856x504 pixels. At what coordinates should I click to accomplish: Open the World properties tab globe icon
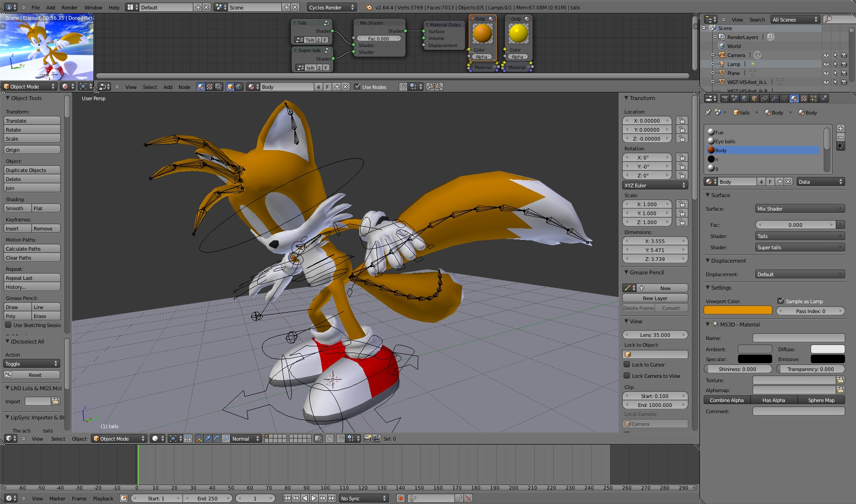[x=745, y=98]
